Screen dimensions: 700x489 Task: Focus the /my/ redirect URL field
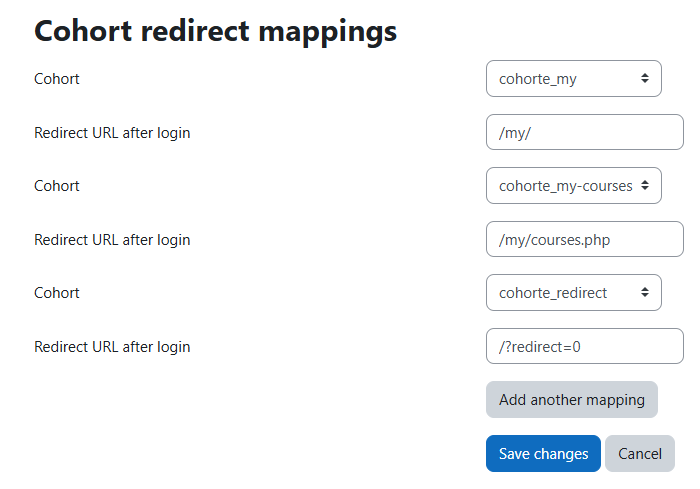tap(585, 132)
